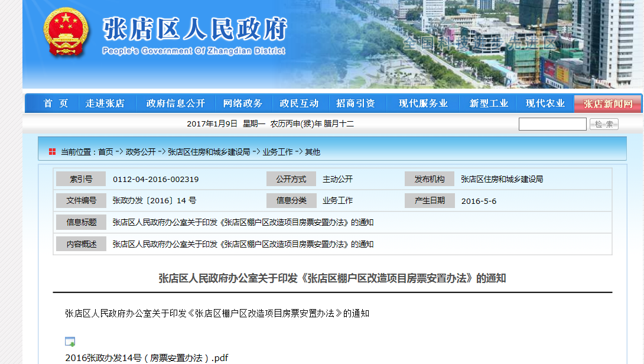Screen dimensions: 644x364
Task: Open 现代服务业 navigation item
Action: point(423,103)
